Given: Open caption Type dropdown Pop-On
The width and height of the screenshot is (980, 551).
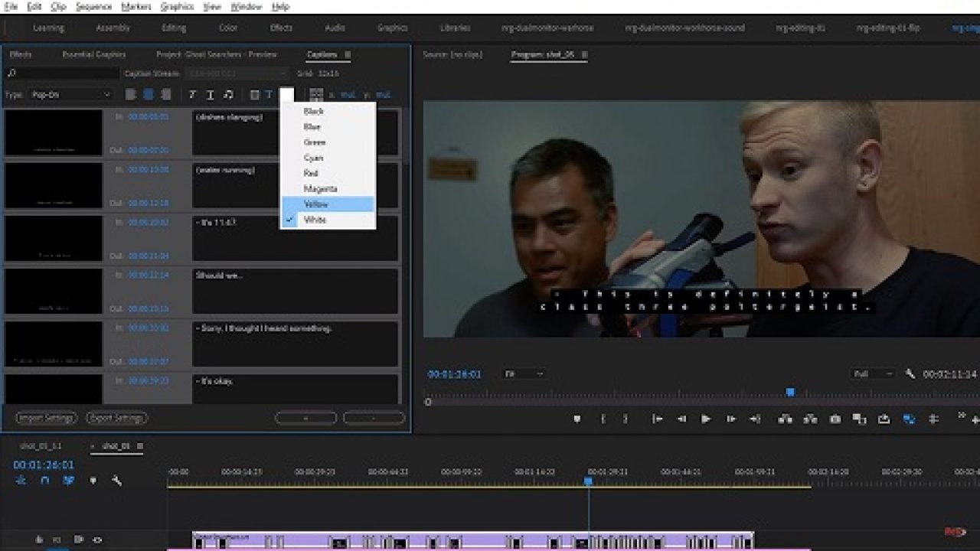Looking at the screenshot, I should (x=71, y=95).
